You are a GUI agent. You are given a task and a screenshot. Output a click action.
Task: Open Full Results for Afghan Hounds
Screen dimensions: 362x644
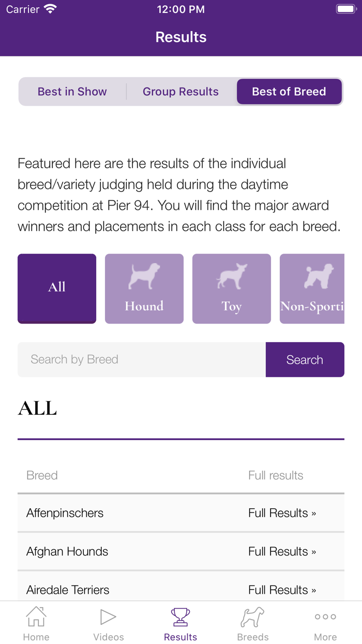pyautogui.click(x=282, y=551)
